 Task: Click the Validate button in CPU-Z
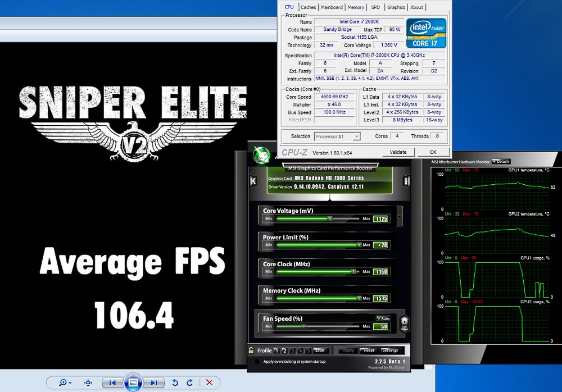click(398, 152)
